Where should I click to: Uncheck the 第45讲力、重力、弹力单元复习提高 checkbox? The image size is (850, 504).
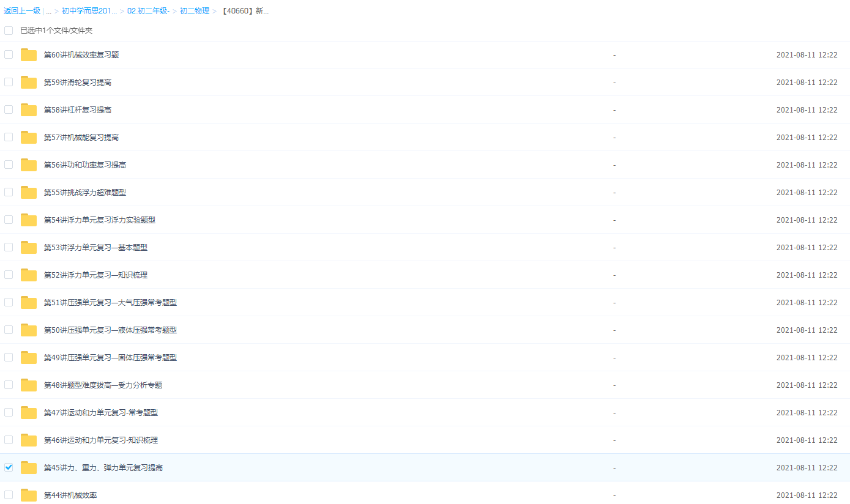9,467
